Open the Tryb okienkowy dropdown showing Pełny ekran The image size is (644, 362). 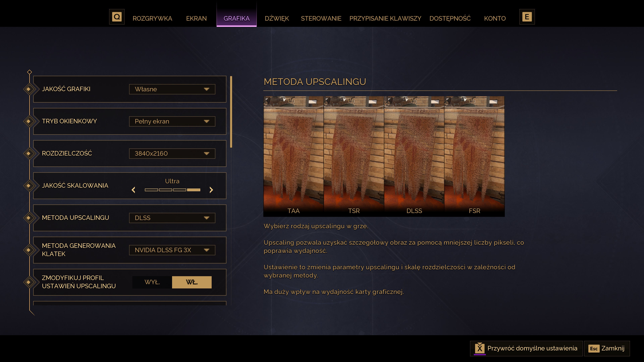click(x=172, y=121)
